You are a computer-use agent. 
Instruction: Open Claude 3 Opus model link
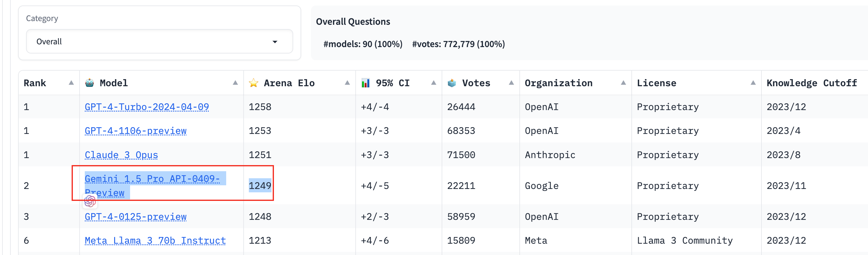(121, 155)
